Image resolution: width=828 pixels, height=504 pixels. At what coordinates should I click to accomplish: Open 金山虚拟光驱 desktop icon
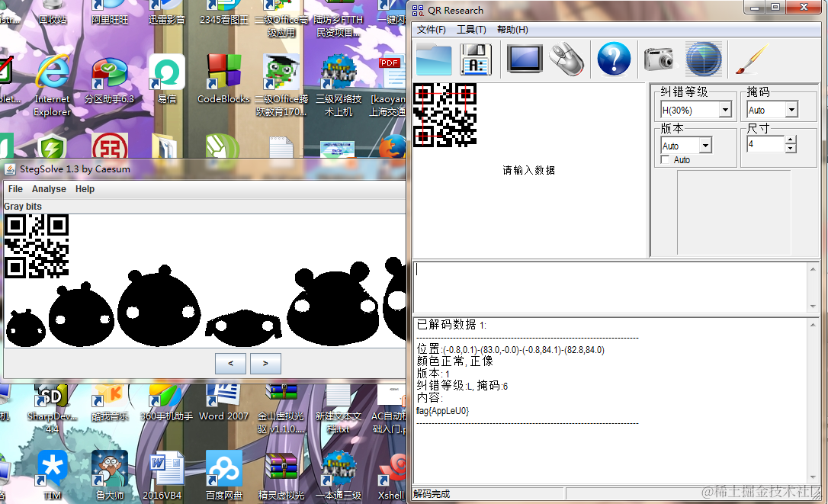coord(281,409)
